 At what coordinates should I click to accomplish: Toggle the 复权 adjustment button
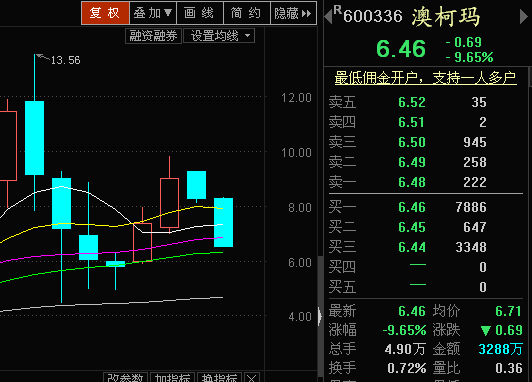point(105,13)
